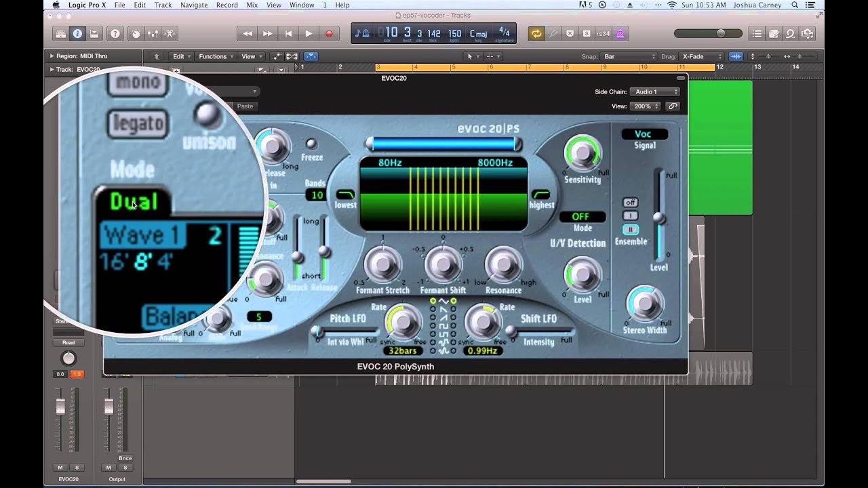Toggle waveform zoom button
The width and height of the screenshot is (868, 488).
tap(736, 56)
